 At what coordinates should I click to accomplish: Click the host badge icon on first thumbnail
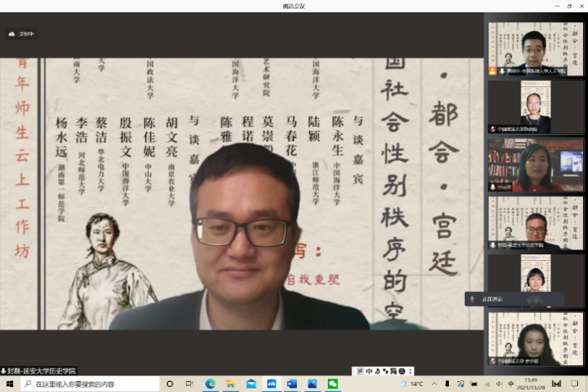point(493,71)
